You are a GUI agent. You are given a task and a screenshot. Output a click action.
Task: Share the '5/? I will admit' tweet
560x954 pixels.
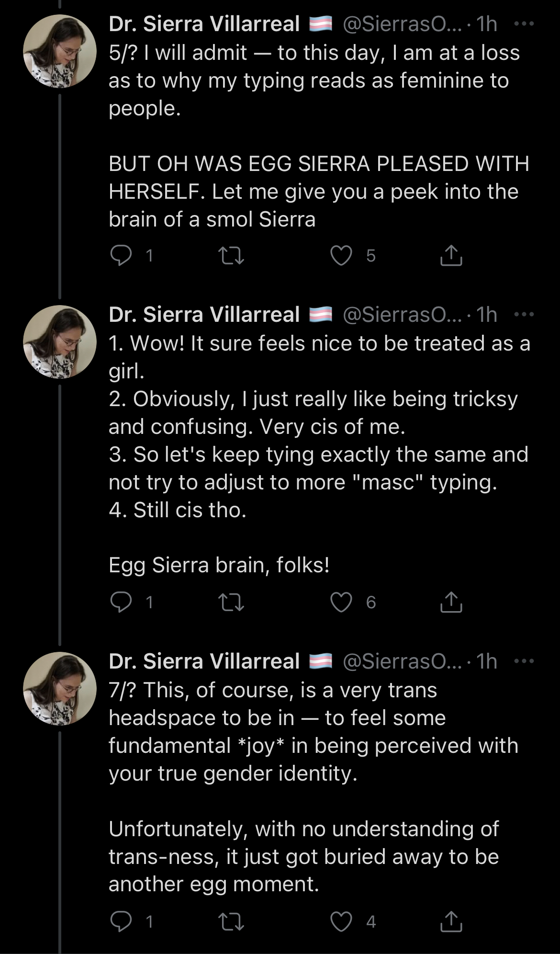[x=451, y=255]
